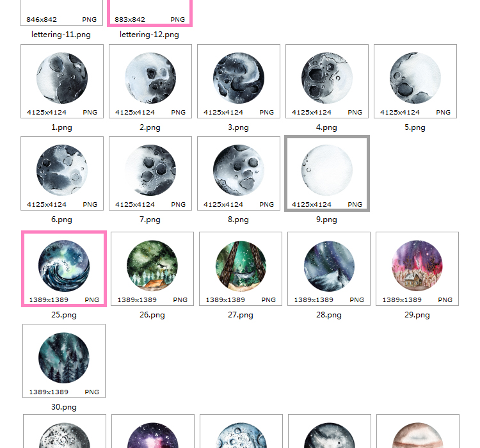480x448 pixels.
Task: Click the lettering-12.png file name label
Action: coord(149,35)
